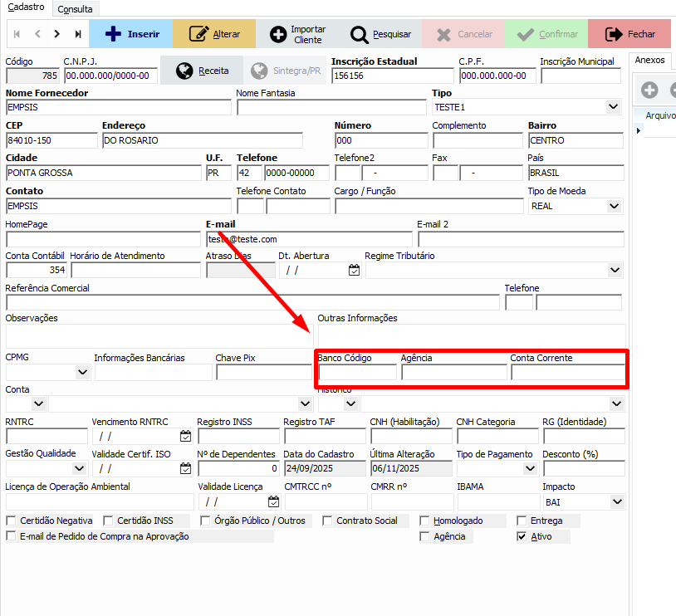
Task: Open calendar for Validade Licença date
Action: click(273, 501)
